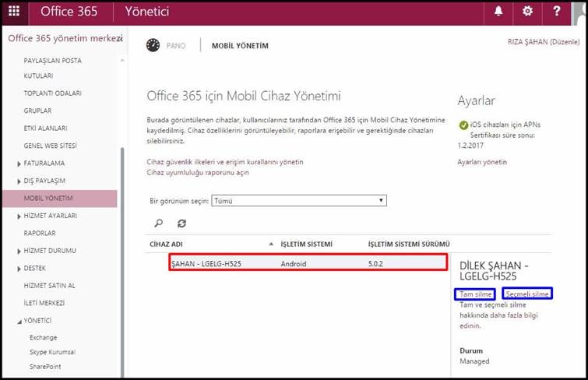Click the İŞLETİM SİSTEMİ SÜRÜMÜ column header
The width and height of the screenshot is (588, 380).
pyautogui.click(x=409, y=245)
